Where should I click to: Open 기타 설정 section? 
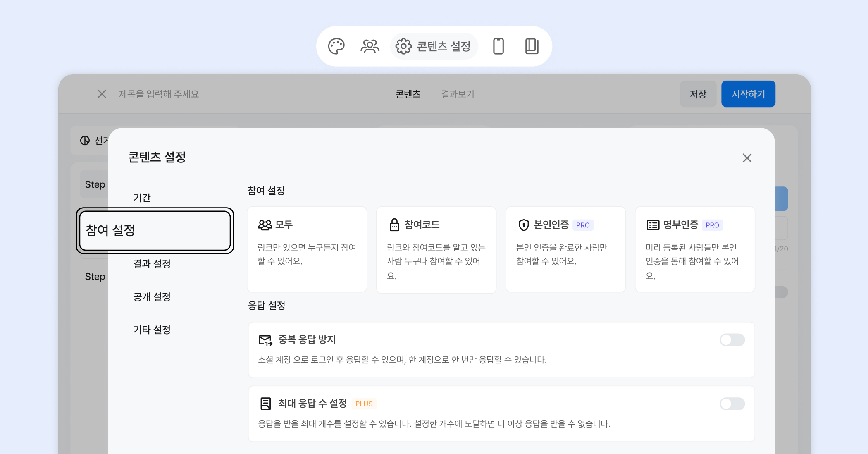(152, 330)
